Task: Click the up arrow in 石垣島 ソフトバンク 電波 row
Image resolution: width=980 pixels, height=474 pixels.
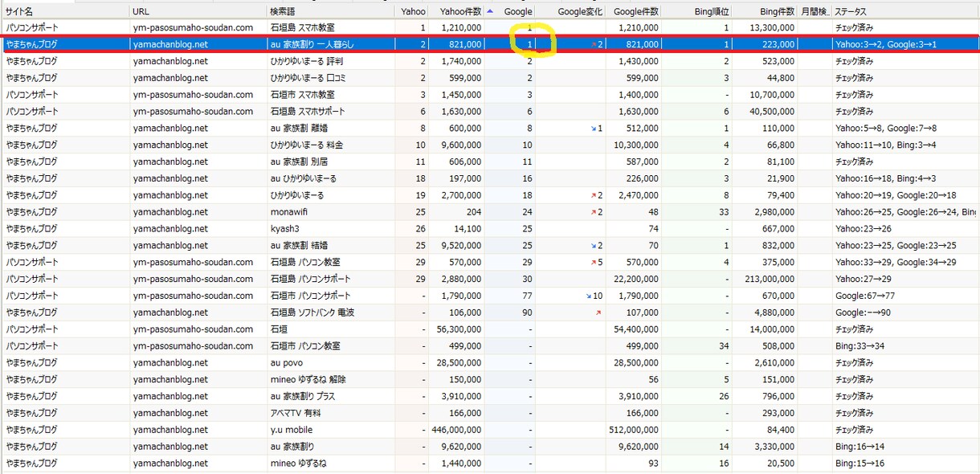Action: [598, 313]
